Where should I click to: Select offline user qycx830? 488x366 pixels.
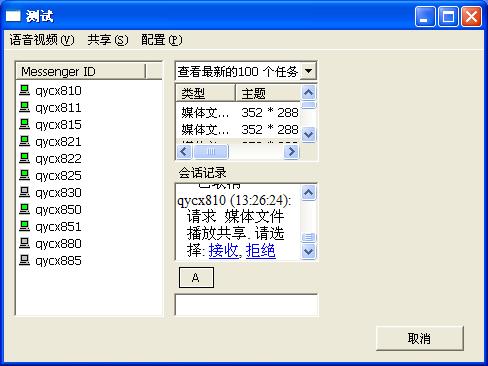(58, 193)
